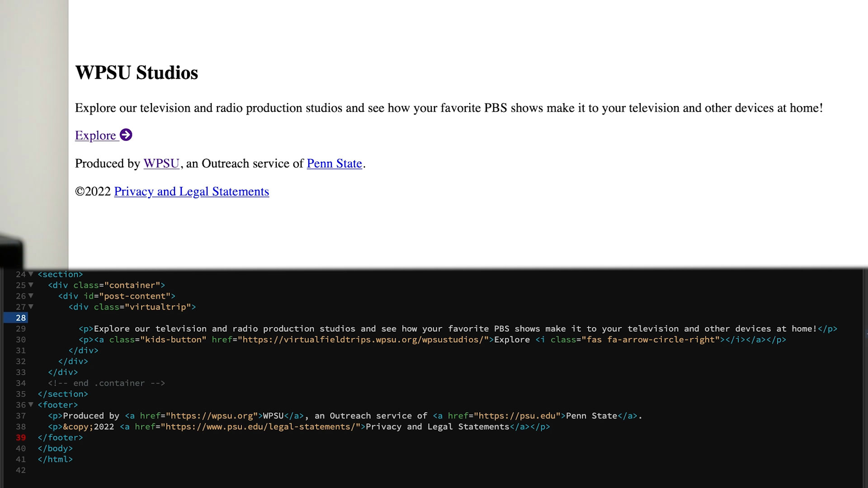The height and width of the screenshot is (488, 868).
Task: Click line number 37 in the gutter
Action: [x=21, y=416]
